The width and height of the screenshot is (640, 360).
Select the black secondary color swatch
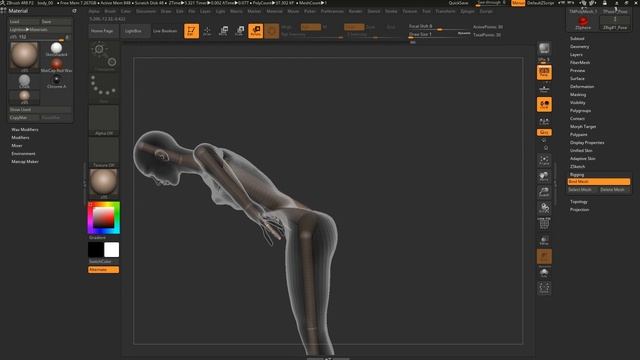point(96,250)
